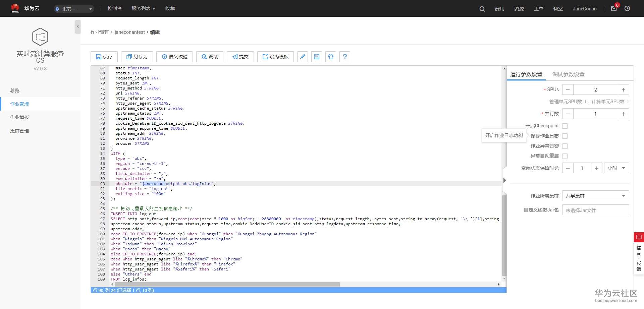
Task: Enable the 作业异常告警 checkbox
Action: click(565, 146)
